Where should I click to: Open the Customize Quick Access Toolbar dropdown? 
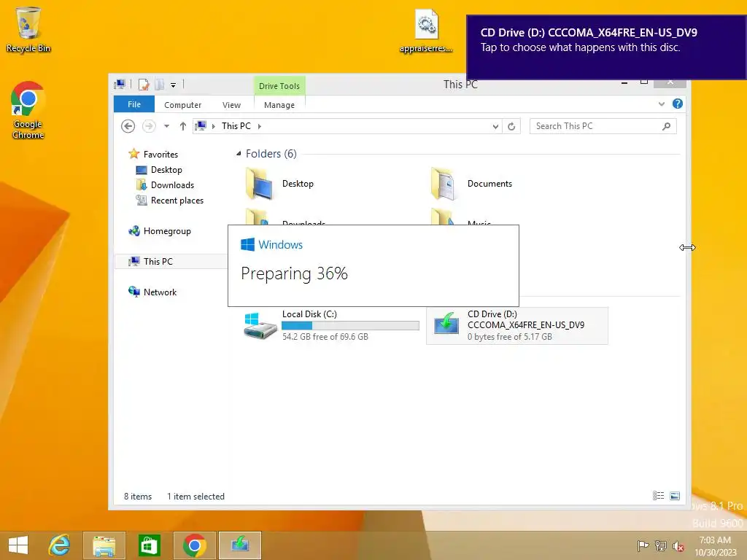[174, 85]
